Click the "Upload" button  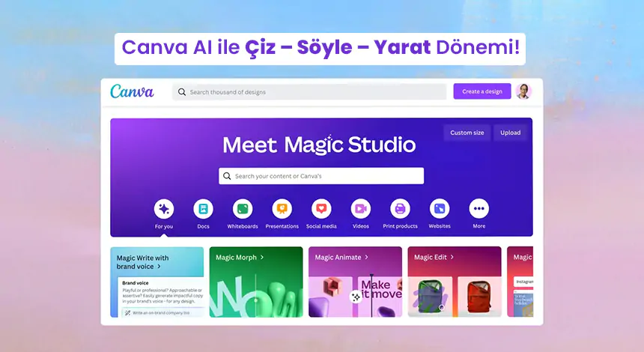[510, 133]
